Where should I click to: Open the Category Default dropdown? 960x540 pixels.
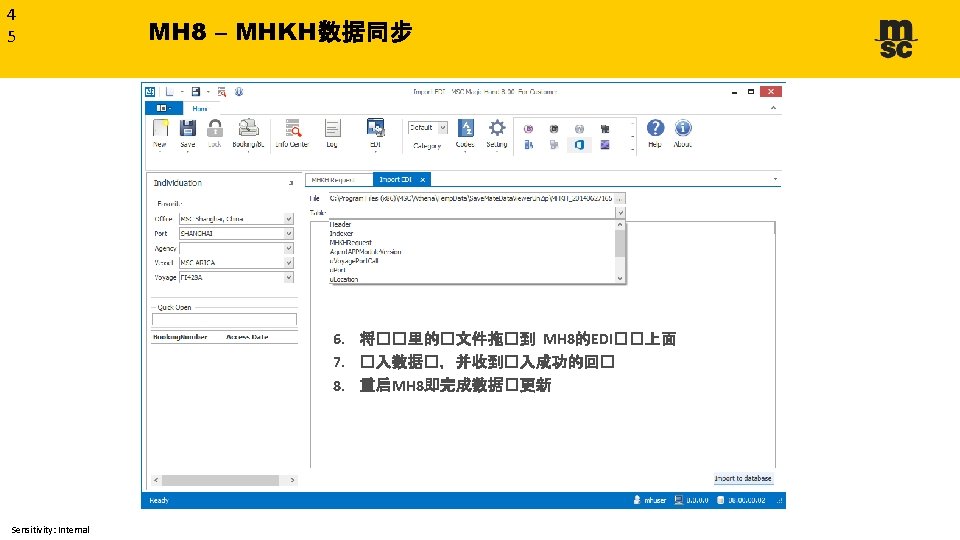point(443,127)
